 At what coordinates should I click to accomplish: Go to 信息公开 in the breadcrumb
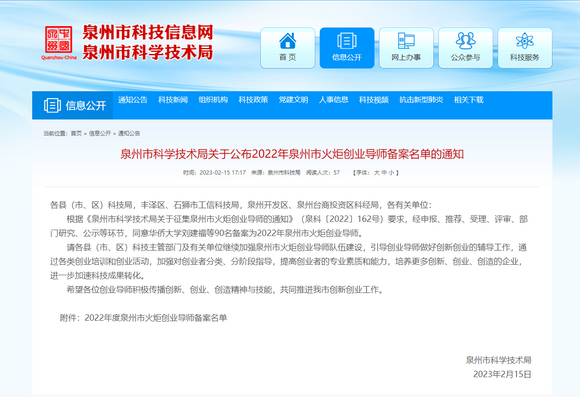coord(100,133)
